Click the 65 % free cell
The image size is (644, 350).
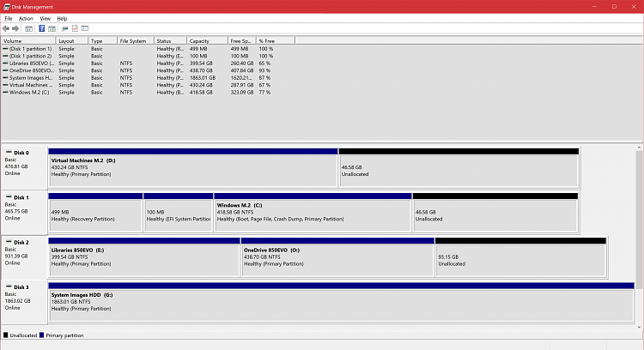click(264, 63)
